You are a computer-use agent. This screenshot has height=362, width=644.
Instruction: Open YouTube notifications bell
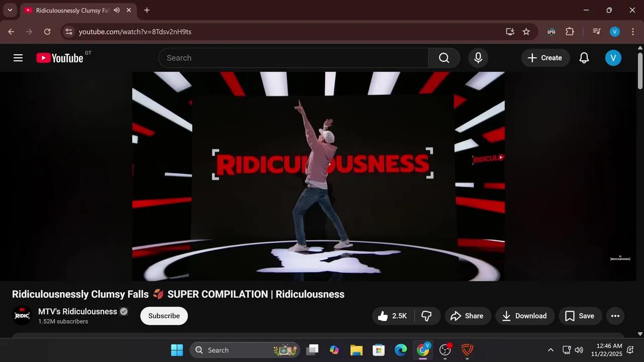pos(584,58)
